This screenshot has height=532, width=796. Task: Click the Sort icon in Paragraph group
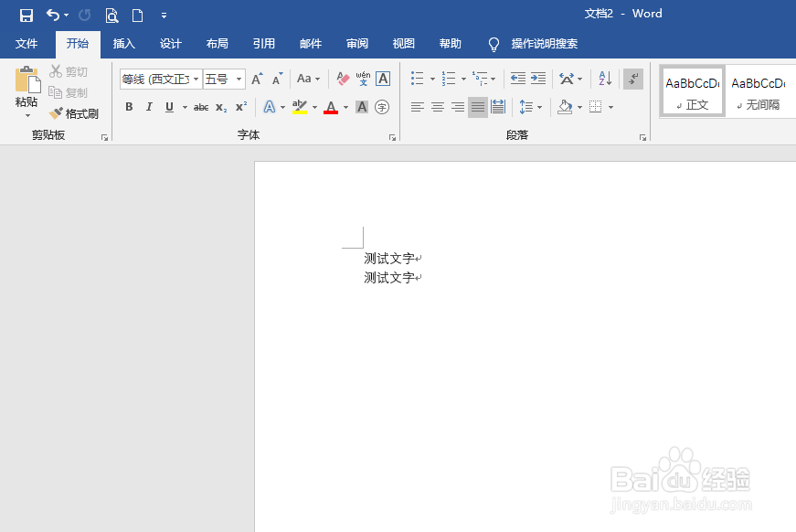(x=603, y=78)
